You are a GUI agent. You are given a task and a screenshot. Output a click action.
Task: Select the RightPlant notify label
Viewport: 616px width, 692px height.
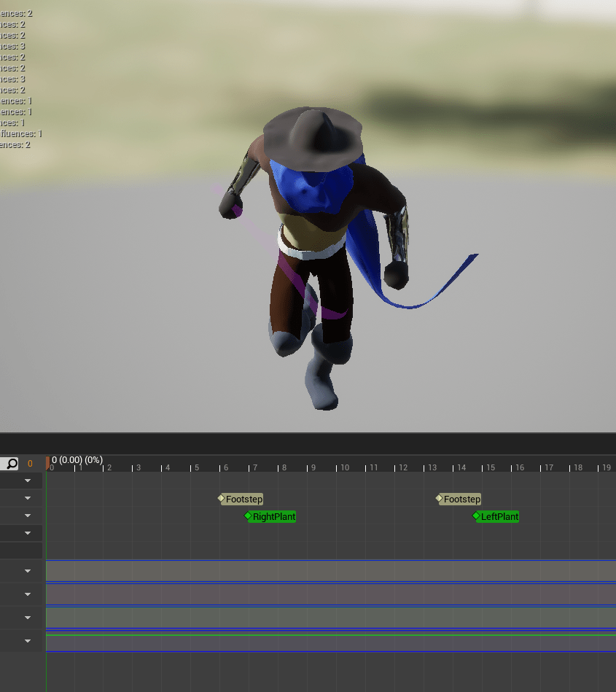point(274,517)
